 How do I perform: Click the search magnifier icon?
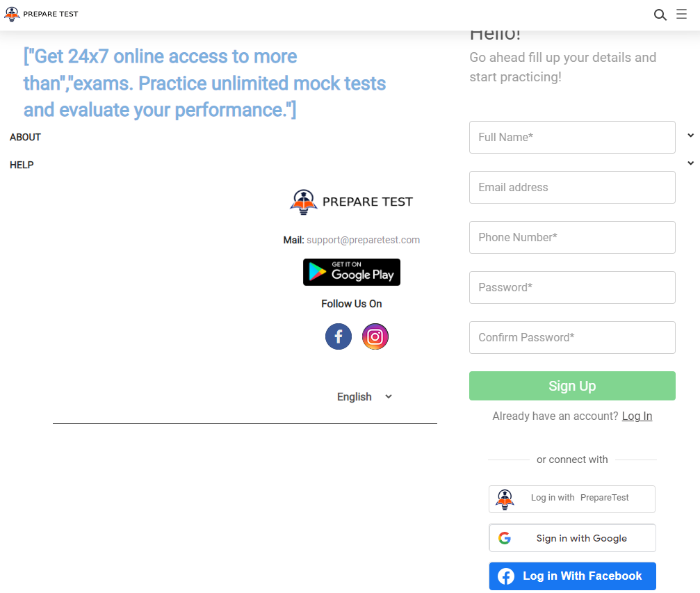point(660,15)
